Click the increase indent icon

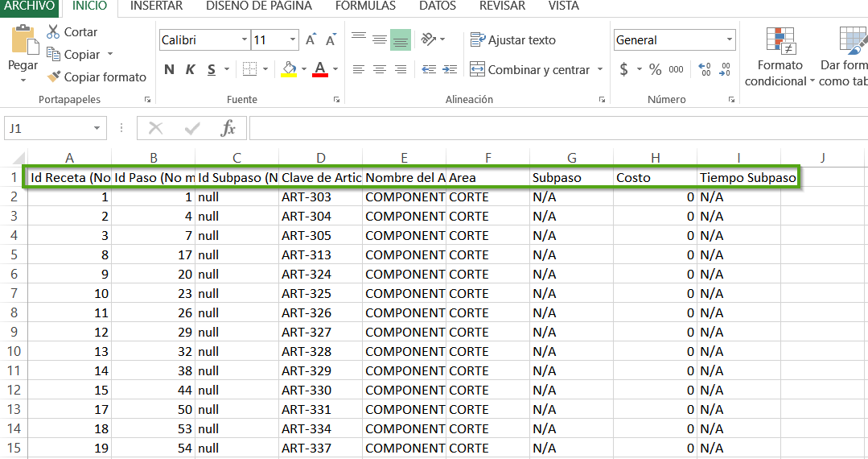click(x=450, y=70)
